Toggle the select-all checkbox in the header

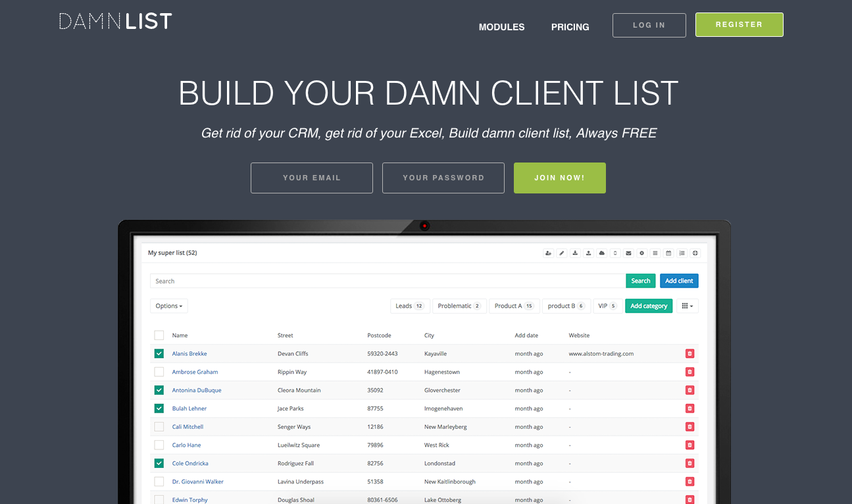point(159,335)
